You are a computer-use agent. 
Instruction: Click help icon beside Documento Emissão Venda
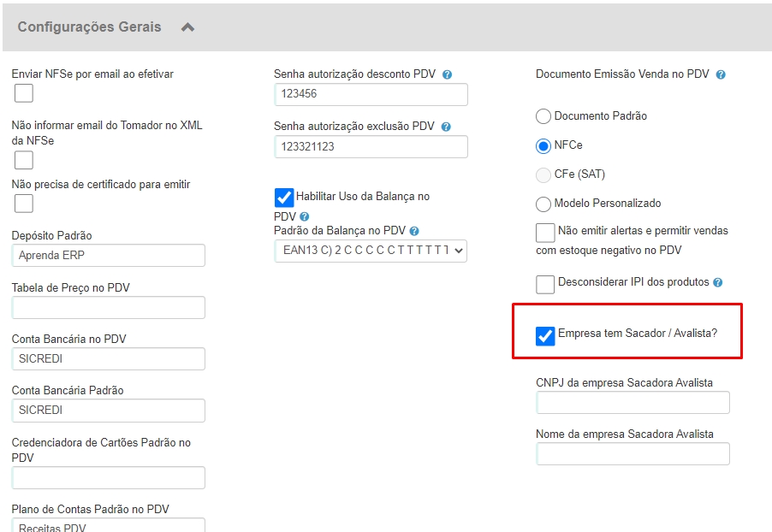point(721,75)
